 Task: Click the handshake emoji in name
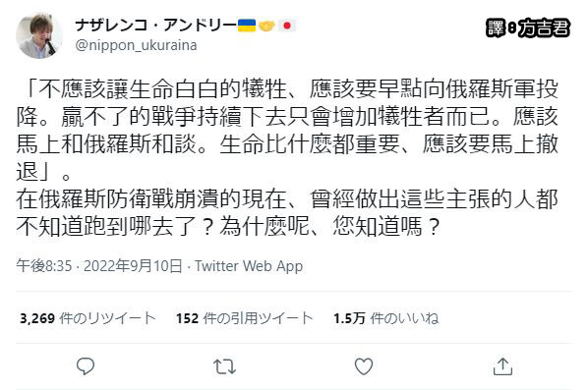point(266,26)
